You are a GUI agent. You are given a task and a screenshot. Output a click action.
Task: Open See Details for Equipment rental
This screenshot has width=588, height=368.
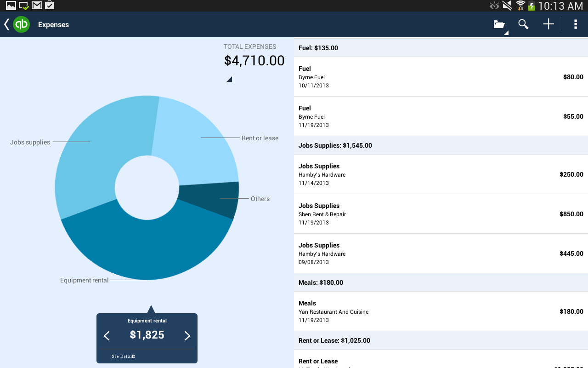click(x=123, y=356)
